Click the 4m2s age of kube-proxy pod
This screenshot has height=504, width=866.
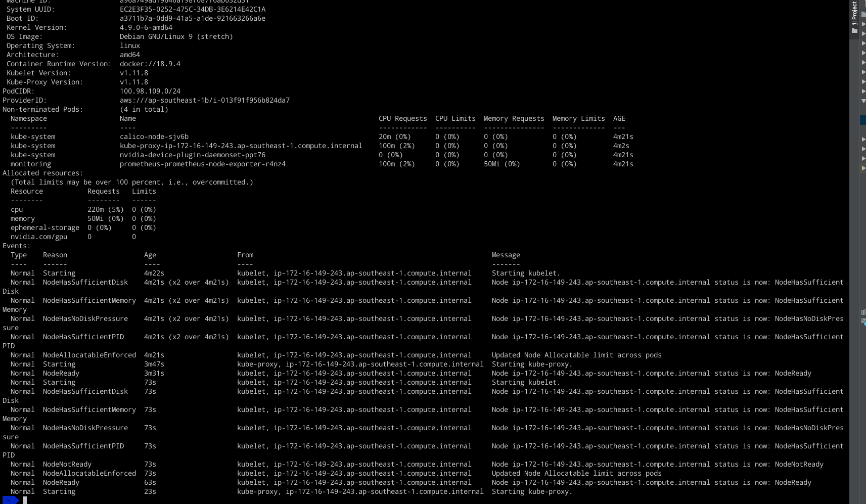pyautogui.click(x=621, y=146)
